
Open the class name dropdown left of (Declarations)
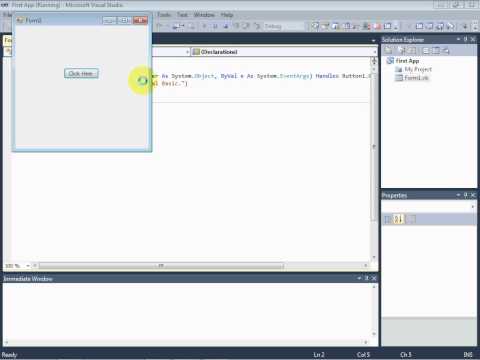tap(187, 52)
